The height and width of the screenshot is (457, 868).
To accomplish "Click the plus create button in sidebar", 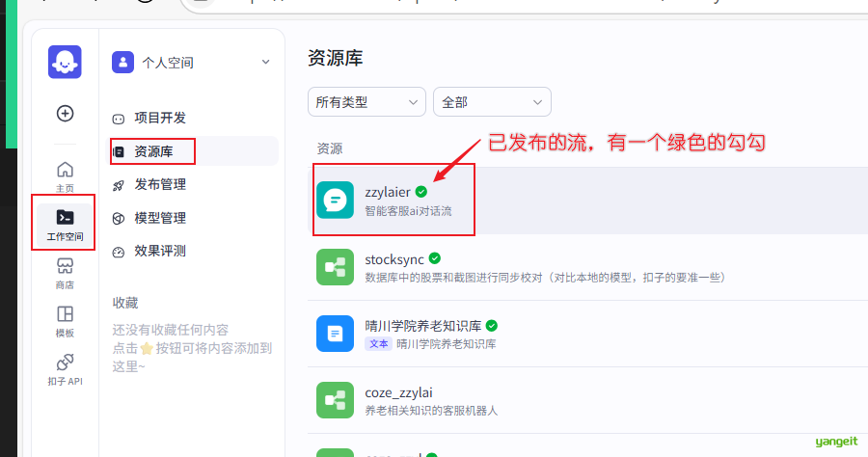I will 66,114.
